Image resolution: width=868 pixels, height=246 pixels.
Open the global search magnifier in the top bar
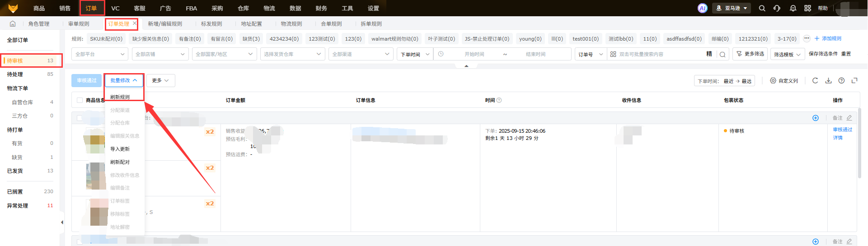click(x=762, y=8)
